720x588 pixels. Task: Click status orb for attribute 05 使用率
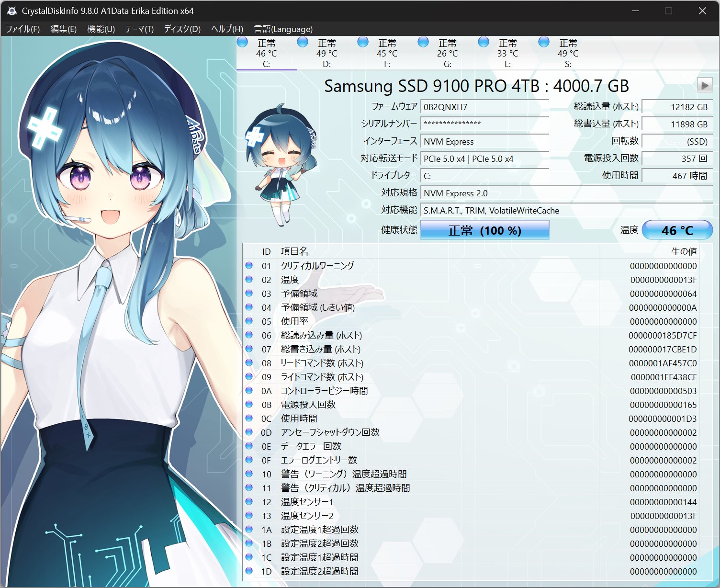pos(249,321)
